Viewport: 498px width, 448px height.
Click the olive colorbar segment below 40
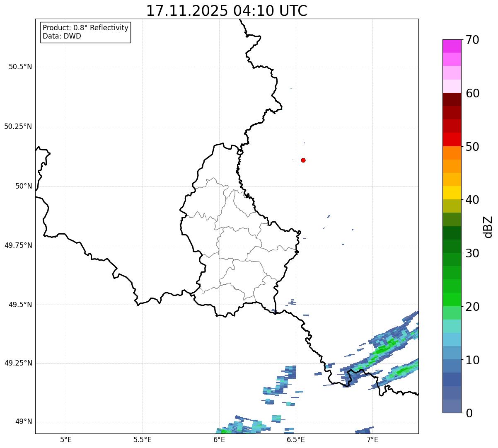click(452, 206)
